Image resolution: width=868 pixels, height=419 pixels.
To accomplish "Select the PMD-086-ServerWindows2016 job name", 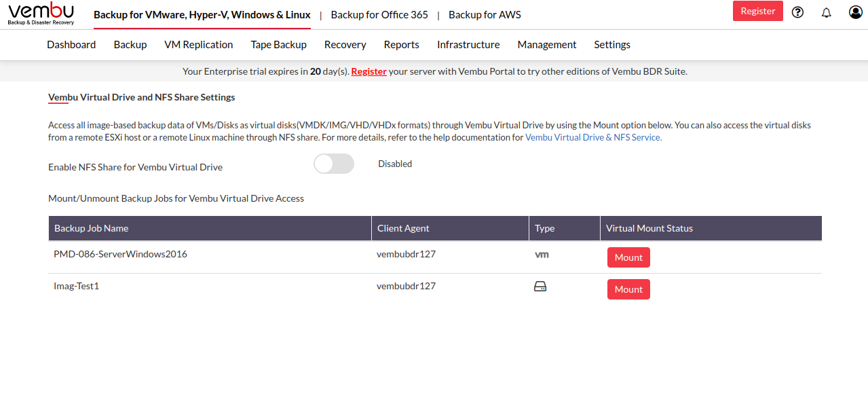I will 120,254.
